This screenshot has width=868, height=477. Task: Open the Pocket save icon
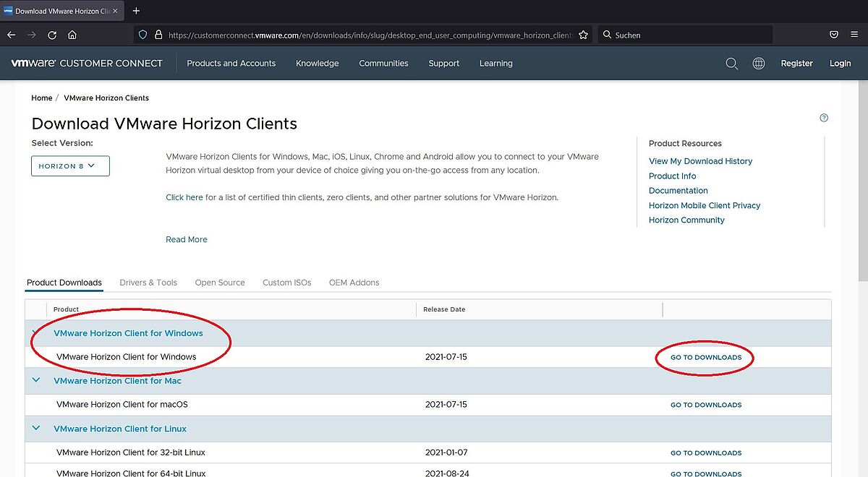coord(834,35)
